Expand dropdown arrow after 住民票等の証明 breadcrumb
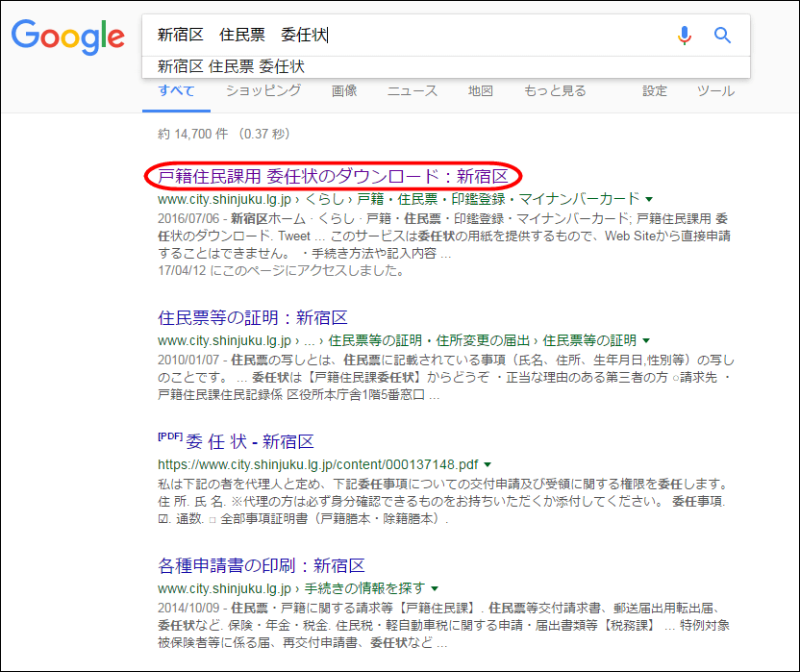Viewport: 800px width, 672px height. [646, 340]
